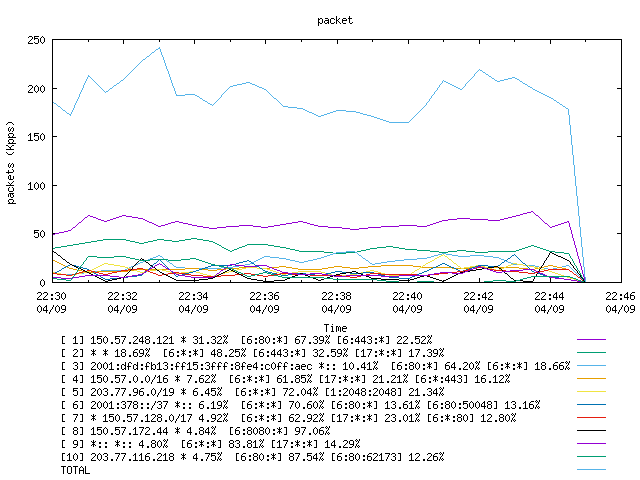
Task: Click y-axis tick value 100
Action: pyautogui.click(x=36, y=186)
